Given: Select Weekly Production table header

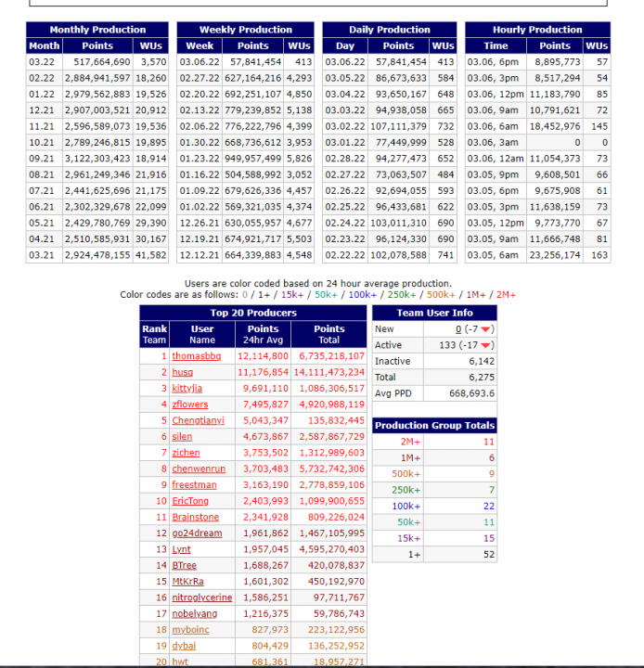Looking at the screenshot, I should 246,30.
